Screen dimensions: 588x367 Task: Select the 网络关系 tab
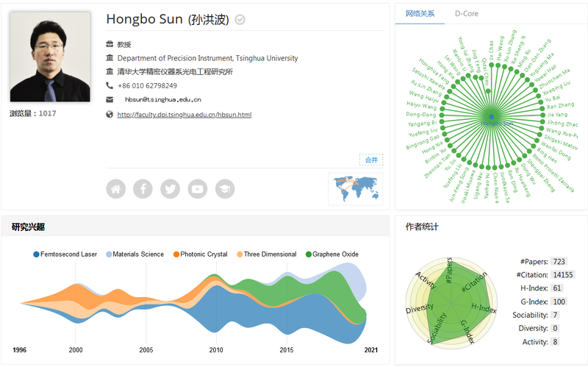click(x=420, y=13)
